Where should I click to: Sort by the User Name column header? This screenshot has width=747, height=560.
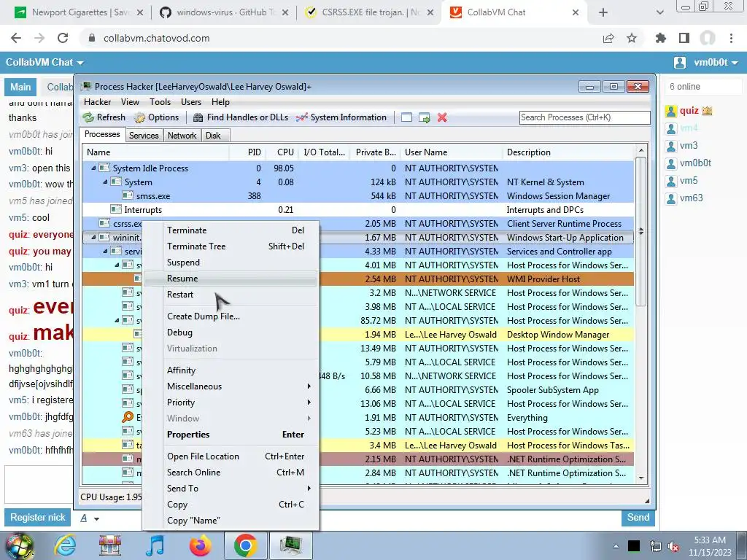(451, 152)
